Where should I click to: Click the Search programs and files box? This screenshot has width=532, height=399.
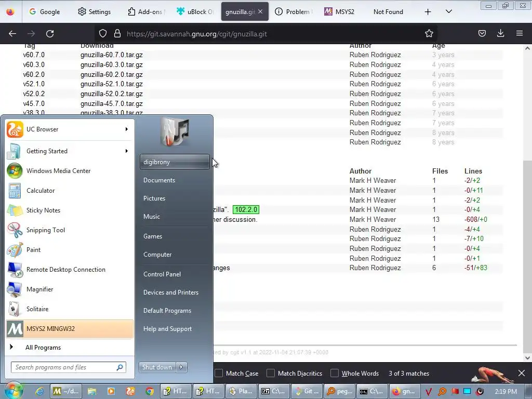tap(69, 367)
